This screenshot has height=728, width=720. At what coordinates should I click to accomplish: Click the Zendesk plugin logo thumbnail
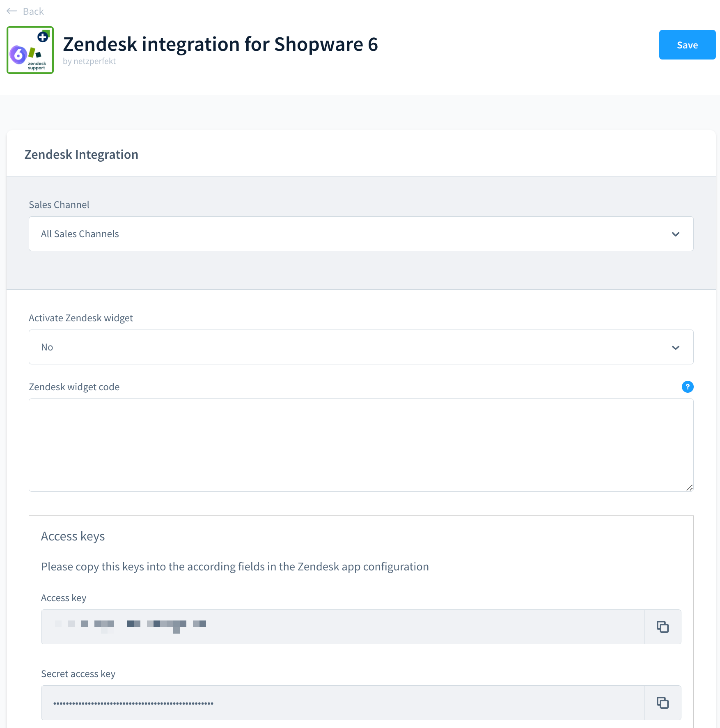[x=30, y=50]
